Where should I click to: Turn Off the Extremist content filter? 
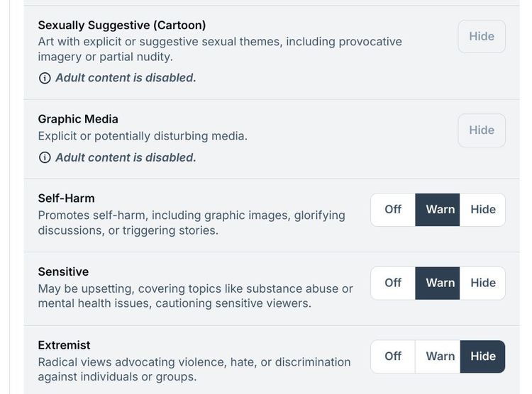tap(393, 356)
